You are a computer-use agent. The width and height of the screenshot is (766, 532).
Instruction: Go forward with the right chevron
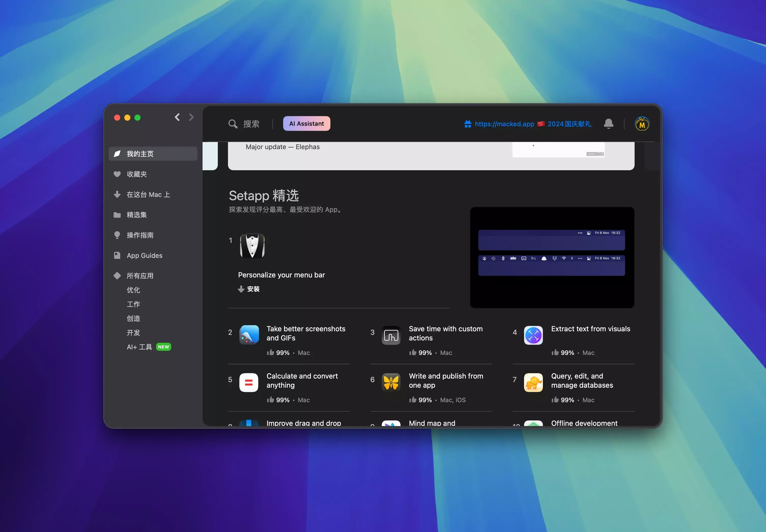[191, 117]
